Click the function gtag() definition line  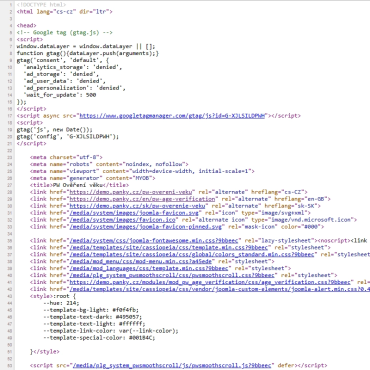tap(88, 53)
